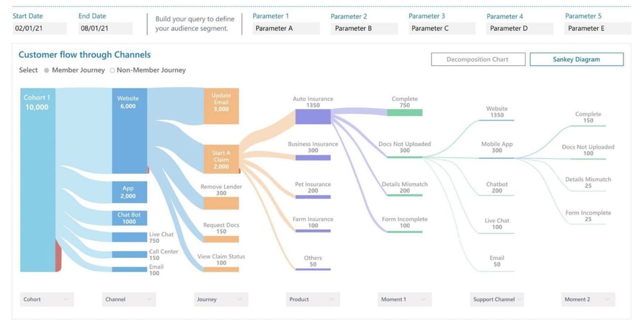This screenshot has height=328, width=644.
Task: Open the Moment 2 dropdown
Action: (x=588, y=299)
